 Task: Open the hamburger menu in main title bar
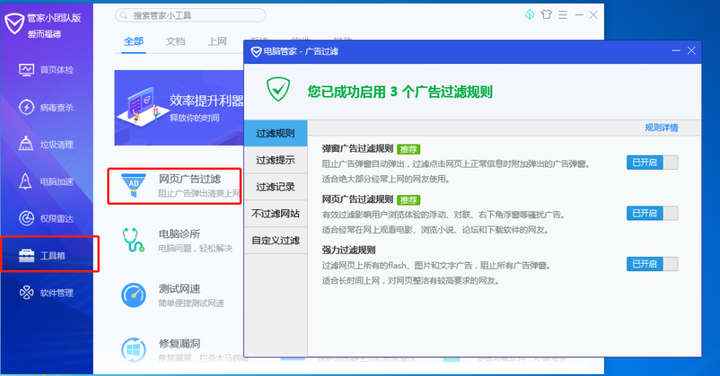563,15
